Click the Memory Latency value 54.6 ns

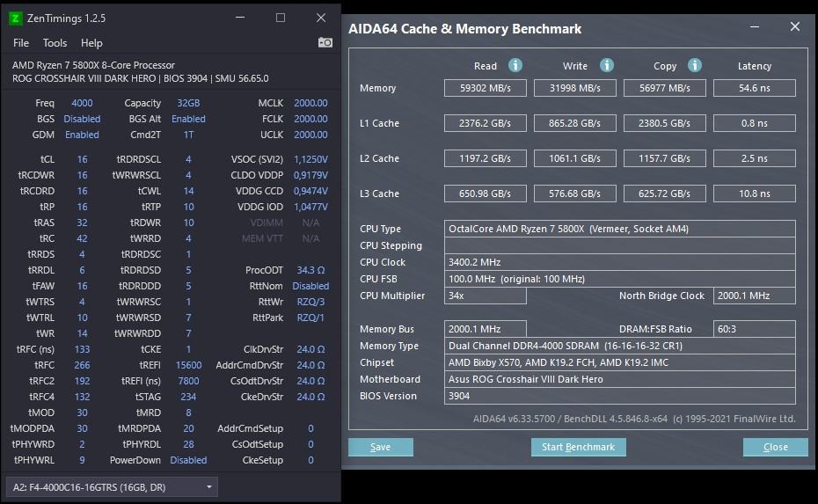(x=755, y=88)
